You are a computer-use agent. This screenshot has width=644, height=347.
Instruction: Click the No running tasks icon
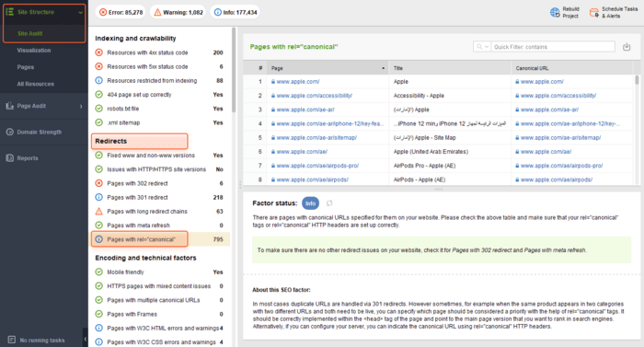pos(11,340)
